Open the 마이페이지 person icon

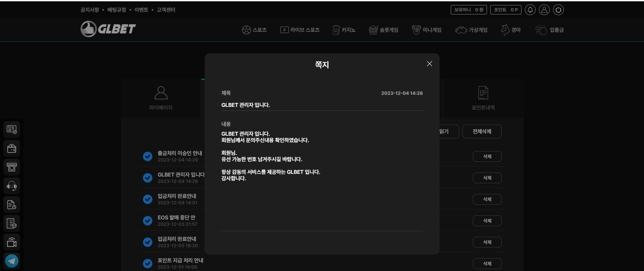(x=161, y=93)
